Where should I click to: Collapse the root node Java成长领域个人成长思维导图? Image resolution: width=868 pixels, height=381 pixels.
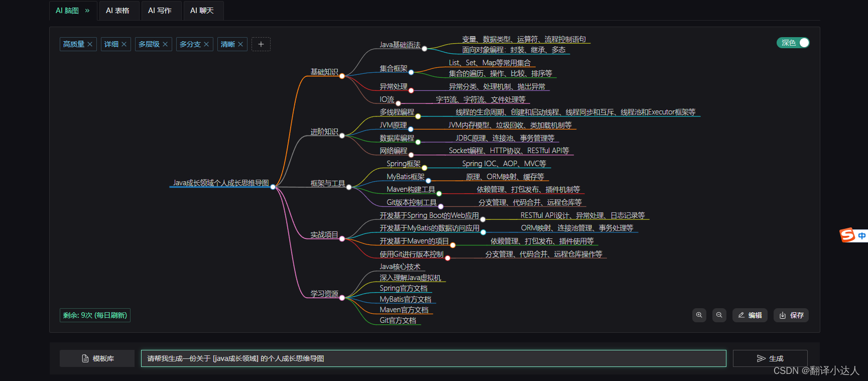pyautogui.click(x=273, y=187)
